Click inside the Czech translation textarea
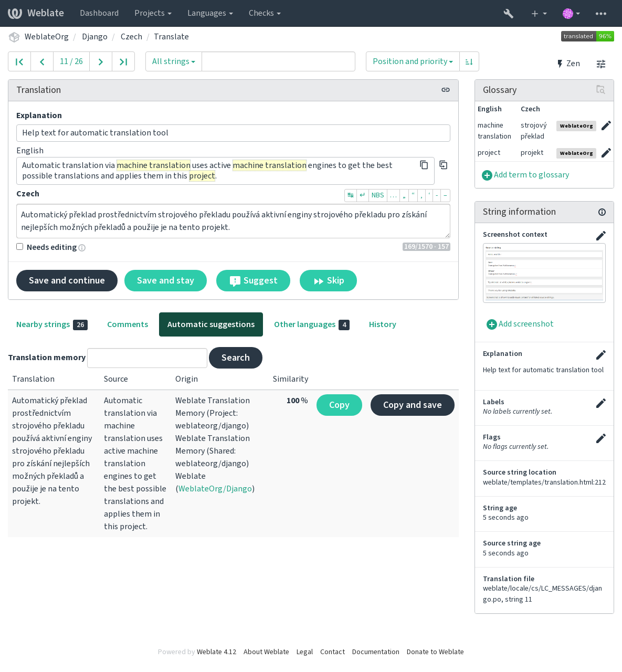The width and height of the screenshot is (622, 672). click(x=233, y=221)
